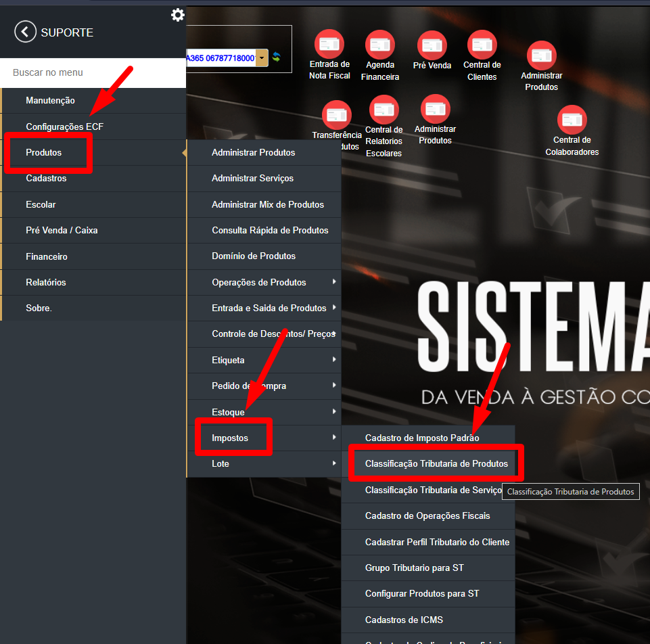650x644 pixels.
Task: Open Central de Colaboradores shortcut icon
Action: 572,120
